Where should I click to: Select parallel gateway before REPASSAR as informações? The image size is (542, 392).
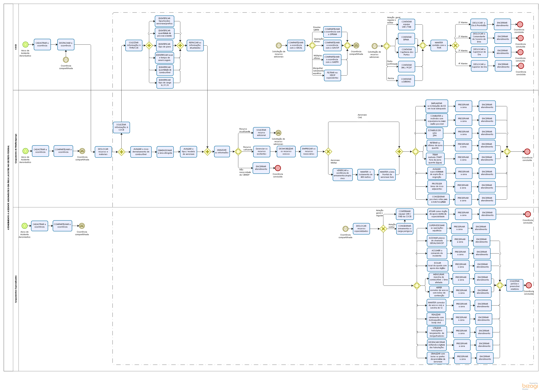[180, 45]
